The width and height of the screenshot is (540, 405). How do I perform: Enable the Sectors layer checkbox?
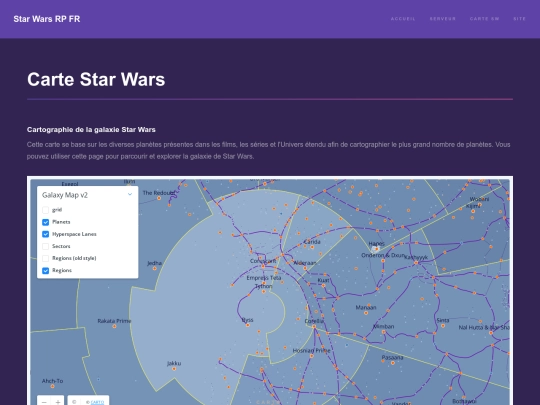click(x=45, y=246)
